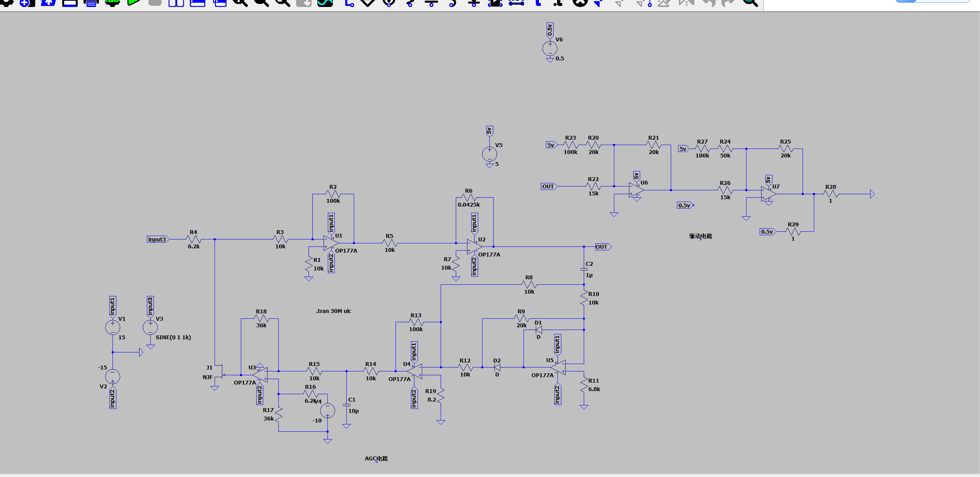Click the 5v label left of R23
Viewport: 980px width, 477px height.
pyautogui.click(x=551, y=145)
